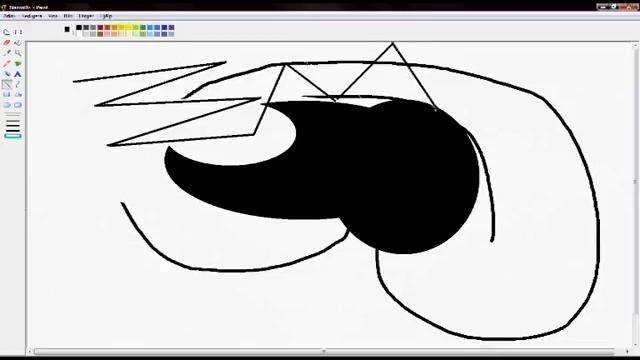
Task: Click the vertical scrollbar up arrow
Action: (636, 45)
